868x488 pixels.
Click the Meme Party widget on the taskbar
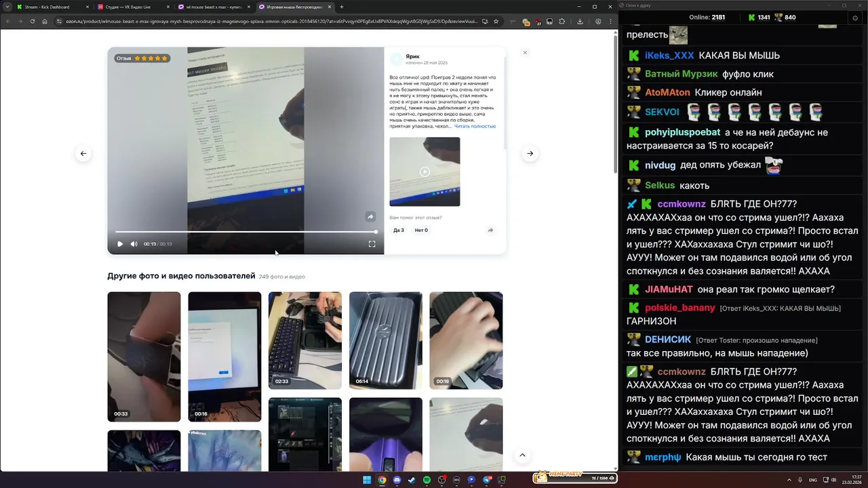pos(574,478)
